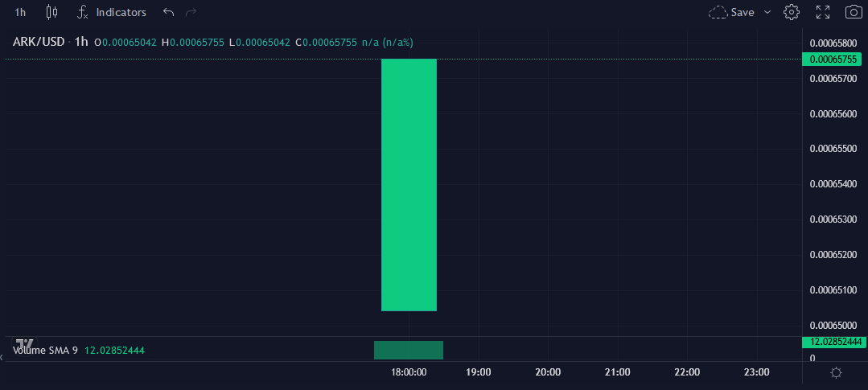Click the 0.00065000 price axis label

[833, 326]
